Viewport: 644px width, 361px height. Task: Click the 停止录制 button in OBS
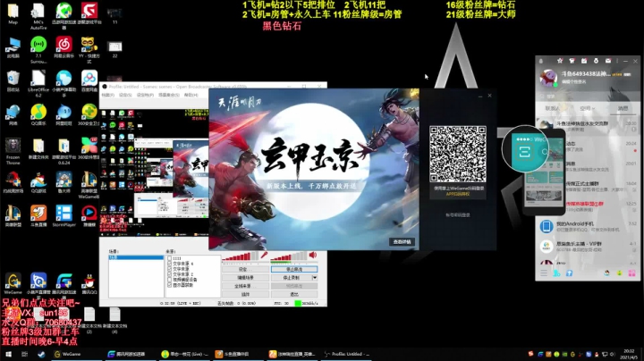292,278
